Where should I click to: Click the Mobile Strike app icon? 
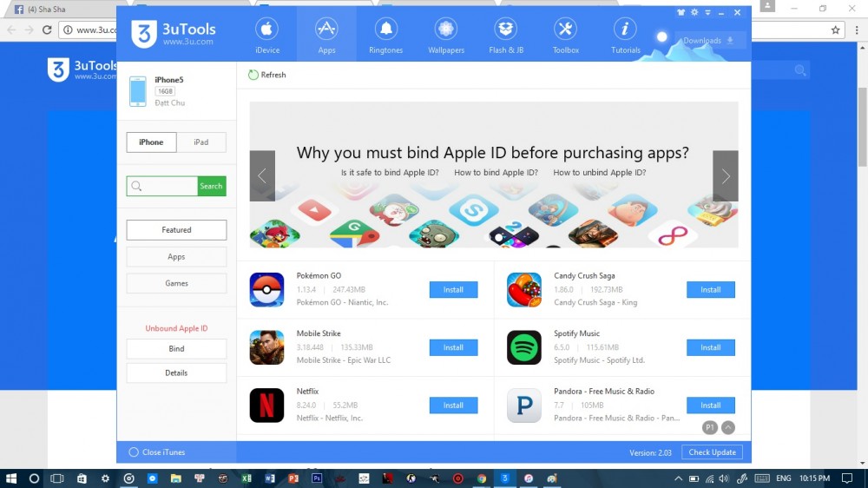click(266, 347)
